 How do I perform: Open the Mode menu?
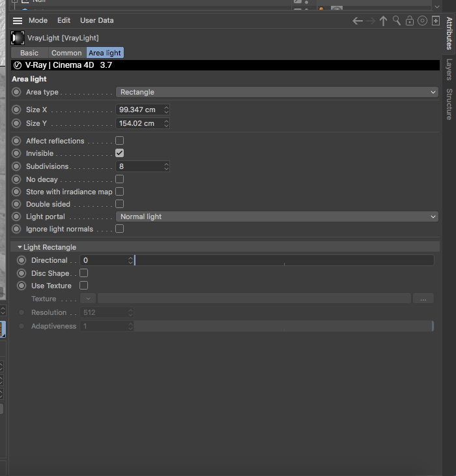(38, 20)
